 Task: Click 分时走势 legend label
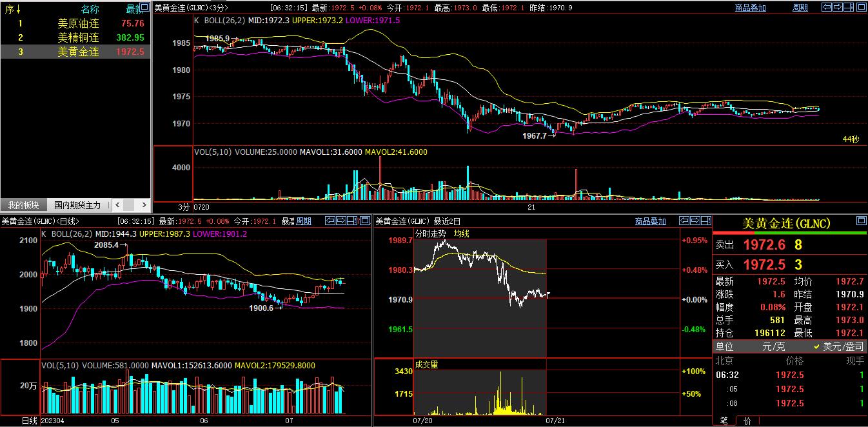[430, 233]
